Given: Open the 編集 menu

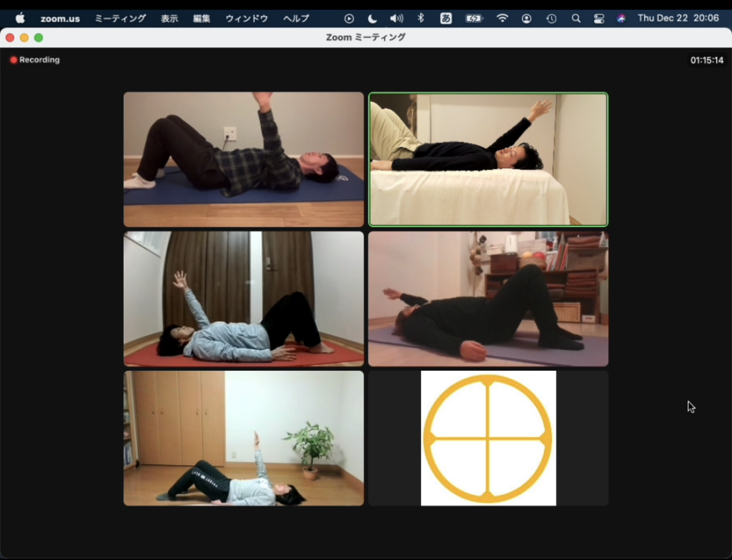Looking at the screenshot, I should coord(202,19).
